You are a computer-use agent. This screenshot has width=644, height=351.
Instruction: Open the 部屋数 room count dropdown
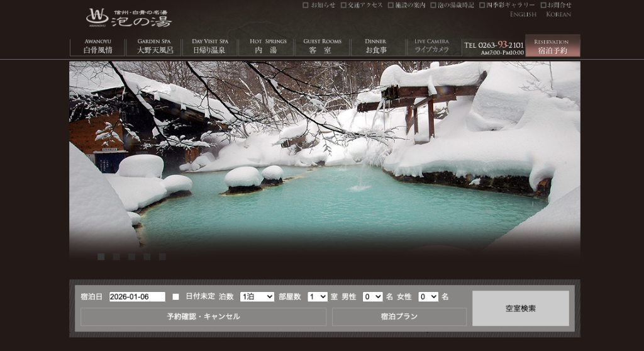[318, 297]
